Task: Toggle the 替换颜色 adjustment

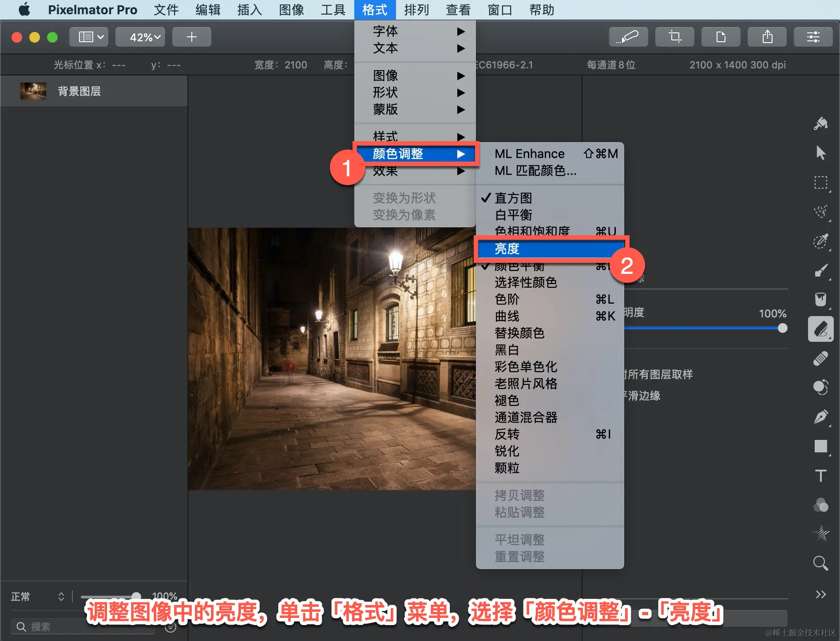Action: pyautogui.click(x=550, y=333)
